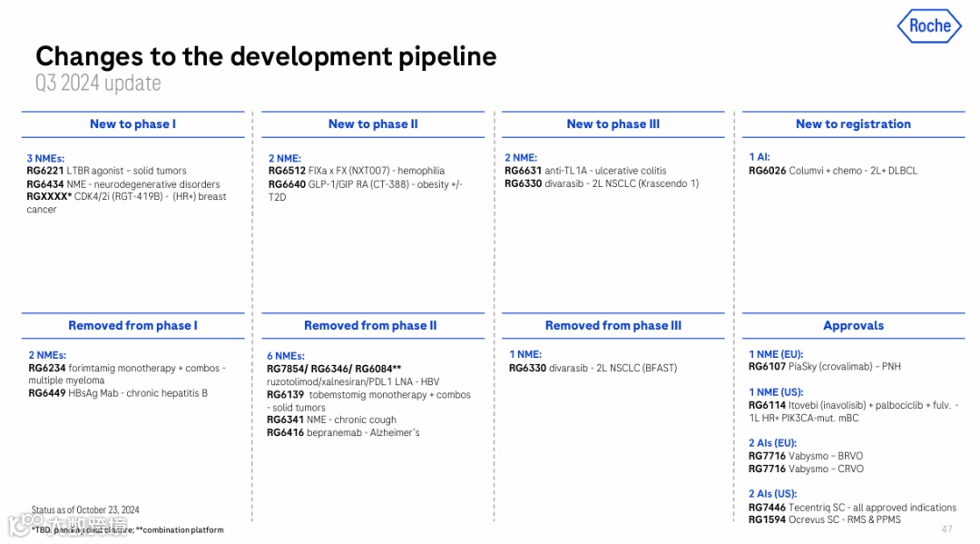Click RG6330 divarasib BFAST entry
The width and height of the screenshot is (980, 544).
[593, 368]
